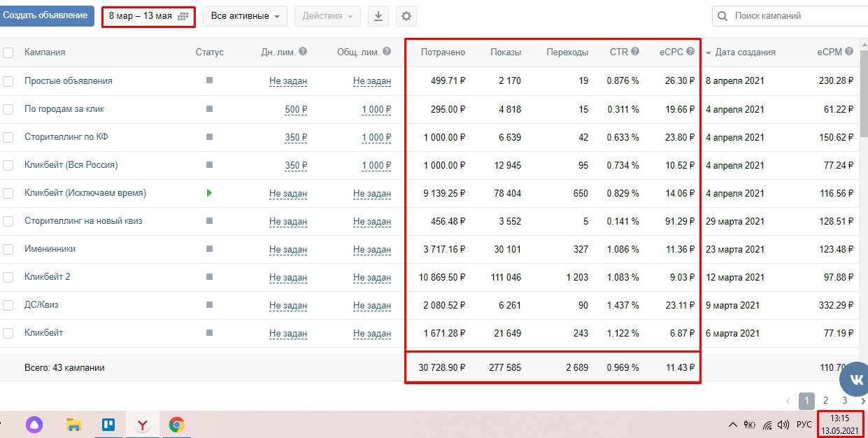Open the settings gear icon

click(406, 16)
